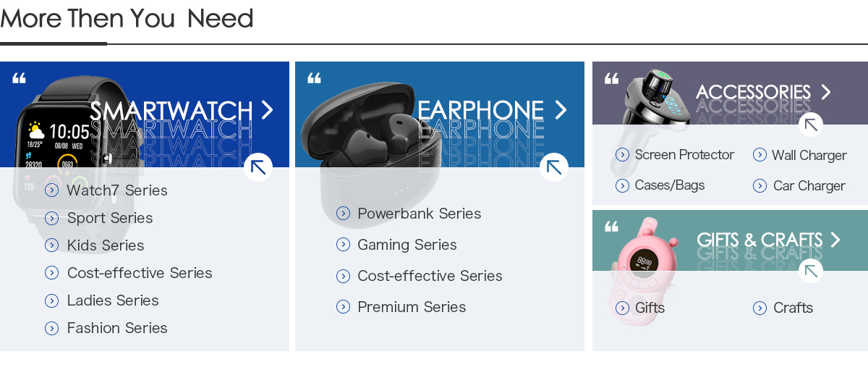This screenshot has height=370, width=868.
Task: Open the Kids Series link
Action: coord(106,245)
